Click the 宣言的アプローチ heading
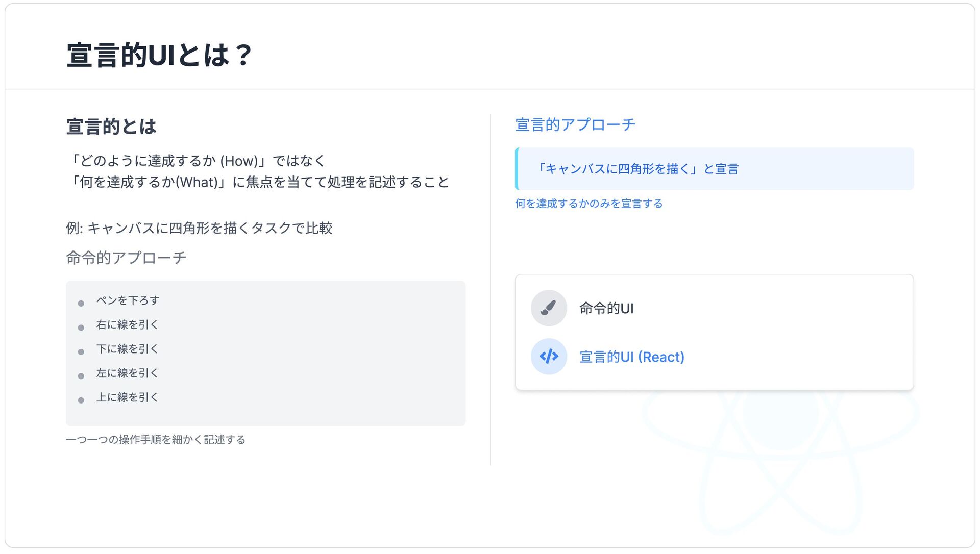 (x=575, y=124)
